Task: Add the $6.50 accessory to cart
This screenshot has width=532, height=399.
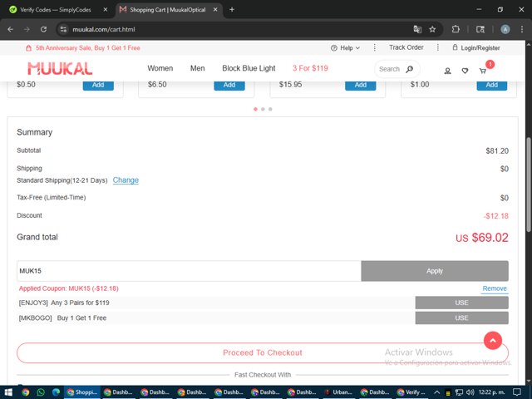Action: [x=229, y=85]
